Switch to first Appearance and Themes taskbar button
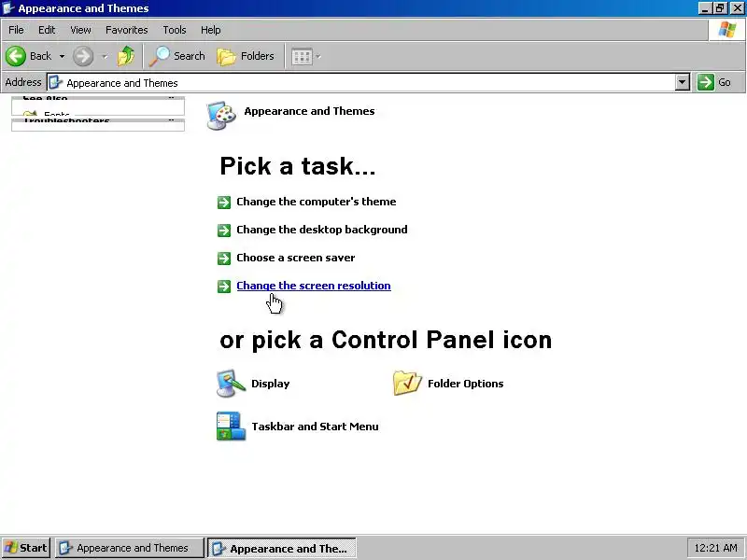Viewport: 747px width, 560px height. point(129,548)
